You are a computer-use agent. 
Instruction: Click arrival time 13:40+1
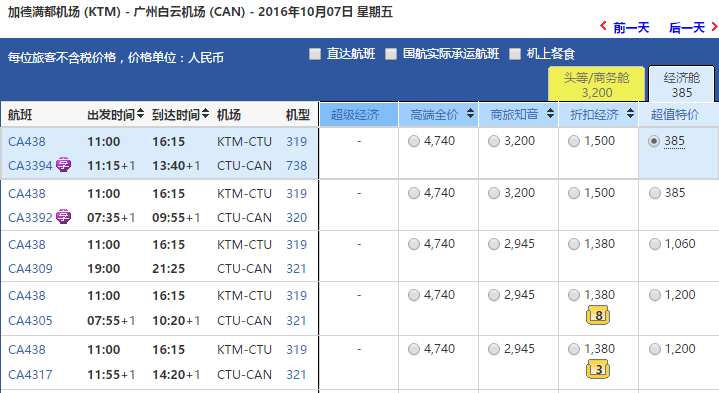coord(176,166)
